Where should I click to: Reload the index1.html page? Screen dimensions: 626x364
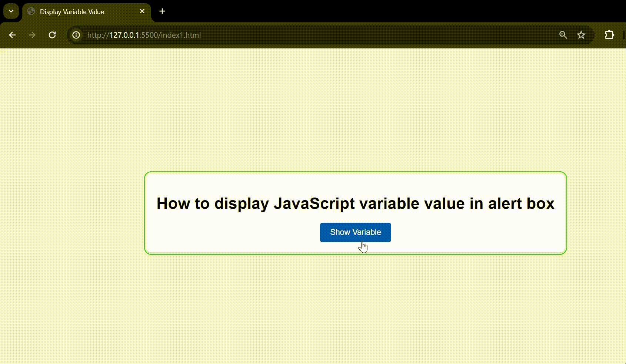[x=52, y=35]
